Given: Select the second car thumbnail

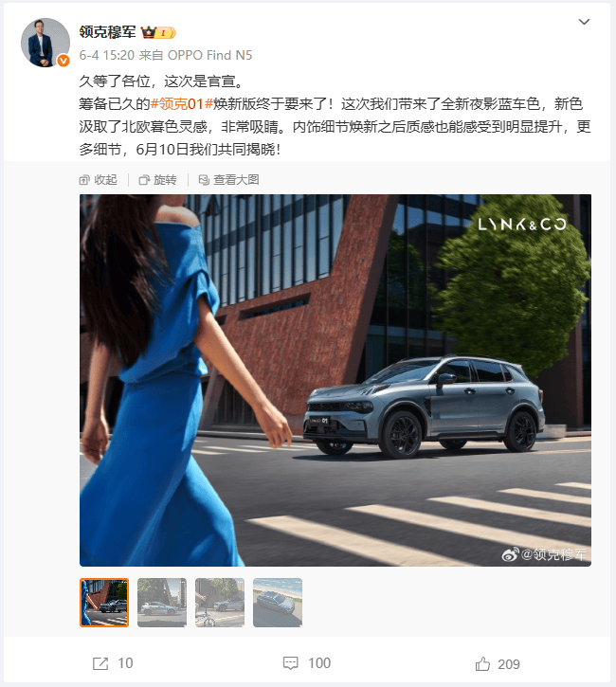Looking at the screenshot, I should coord(162,603).
